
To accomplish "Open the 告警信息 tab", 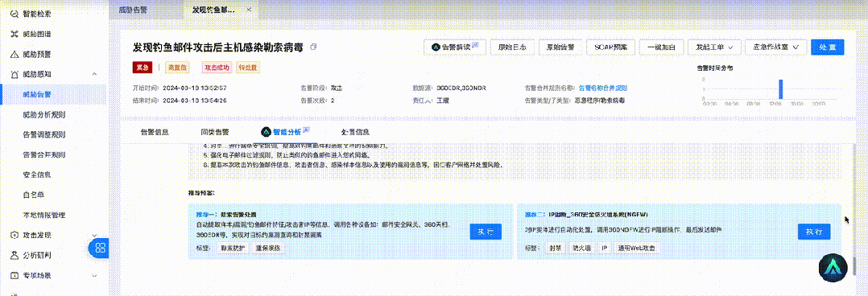I will pyautogui.click(x=155, y=132).
